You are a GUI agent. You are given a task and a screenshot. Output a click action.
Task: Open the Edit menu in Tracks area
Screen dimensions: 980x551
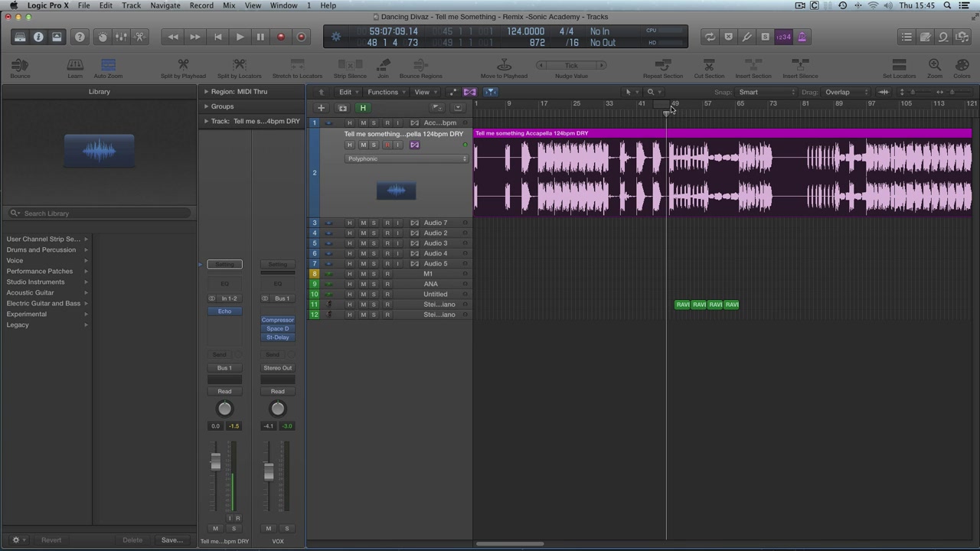tap(348, 92)
